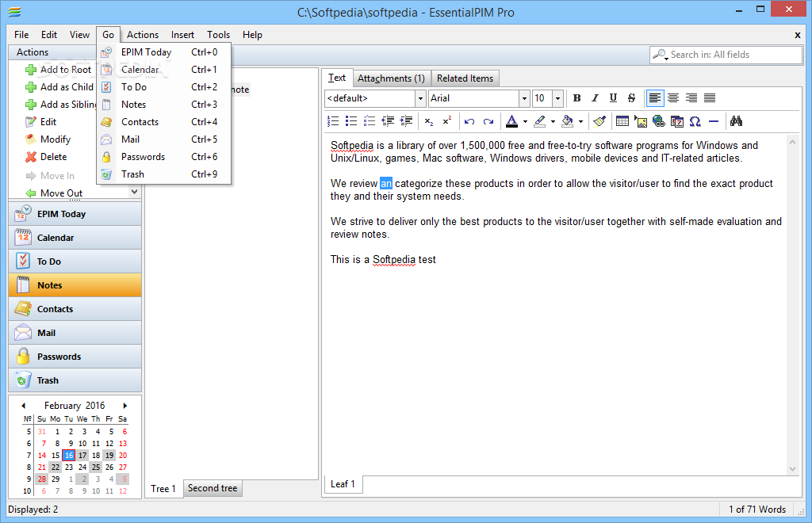Insert a checkbox list
812x523 pixels.
(370, 121)
